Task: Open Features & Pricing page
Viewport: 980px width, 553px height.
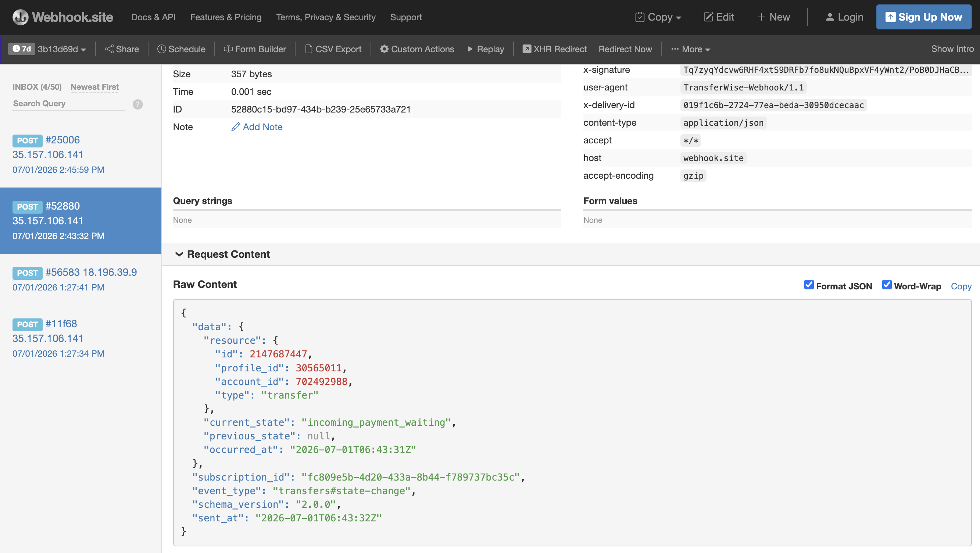Action: tap(226, 17)
